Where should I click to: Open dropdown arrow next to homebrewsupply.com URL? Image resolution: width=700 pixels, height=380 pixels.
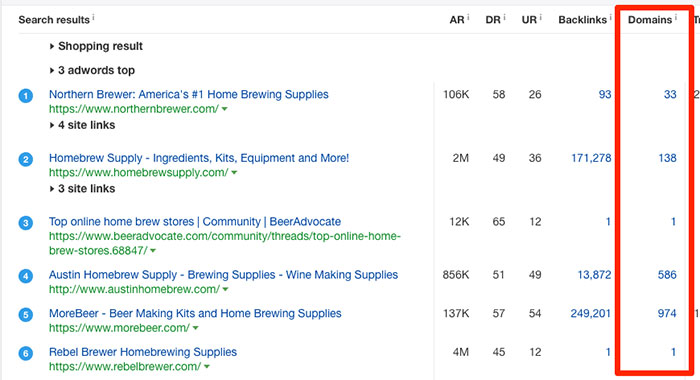pos(234,173)
